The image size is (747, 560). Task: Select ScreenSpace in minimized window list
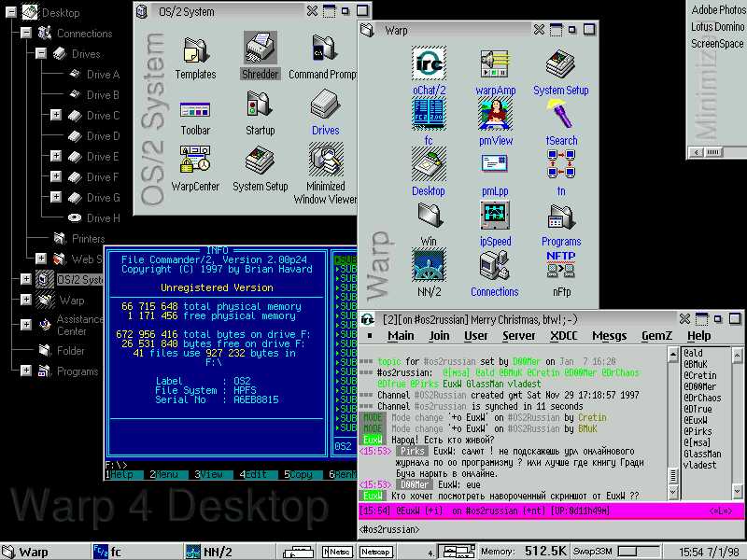point(717,43)
